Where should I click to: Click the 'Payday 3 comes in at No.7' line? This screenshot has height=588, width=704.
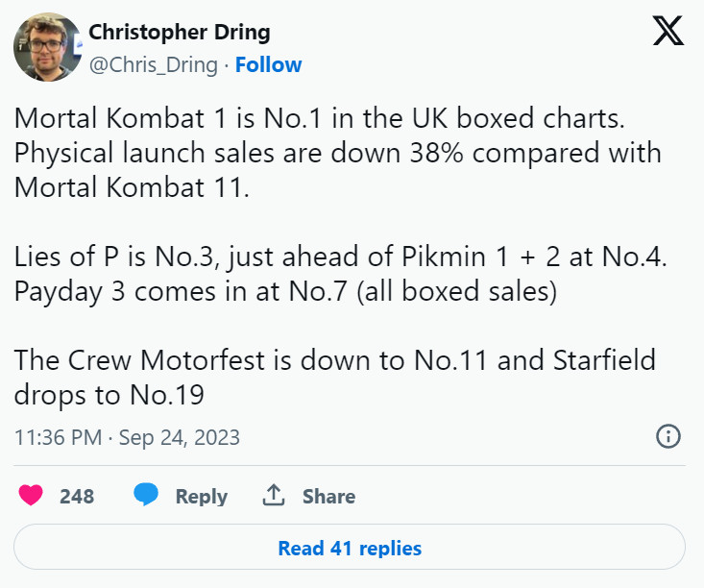pos(285,292)
